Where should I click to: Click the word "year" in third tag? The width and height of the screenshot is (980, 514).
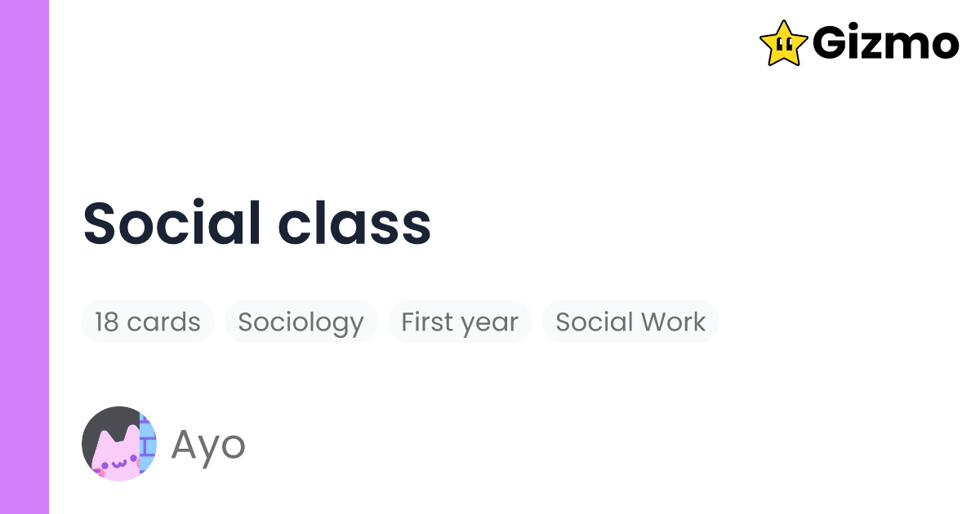[x=489, y=321]
